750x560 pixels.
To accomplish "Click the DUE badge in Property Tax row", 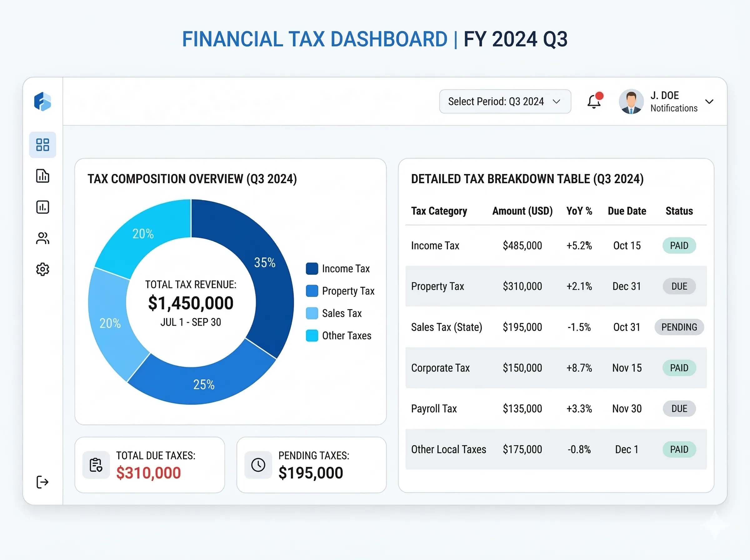I will click(679, 286).
